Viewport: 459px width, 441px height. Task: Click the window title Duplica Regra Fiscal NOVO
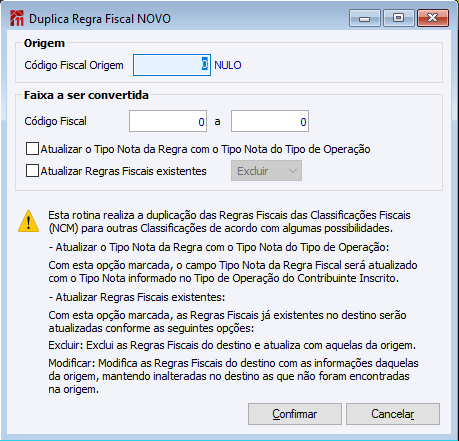[x=100, y=19]
